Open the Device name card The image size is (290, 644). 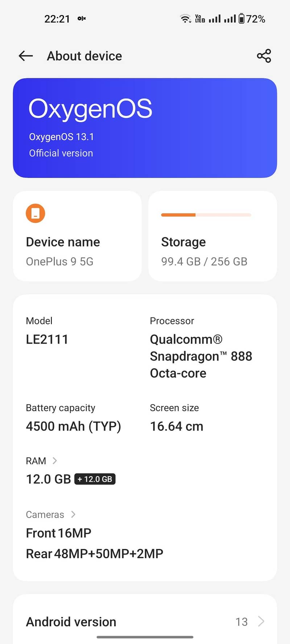[x=77, y=236]
